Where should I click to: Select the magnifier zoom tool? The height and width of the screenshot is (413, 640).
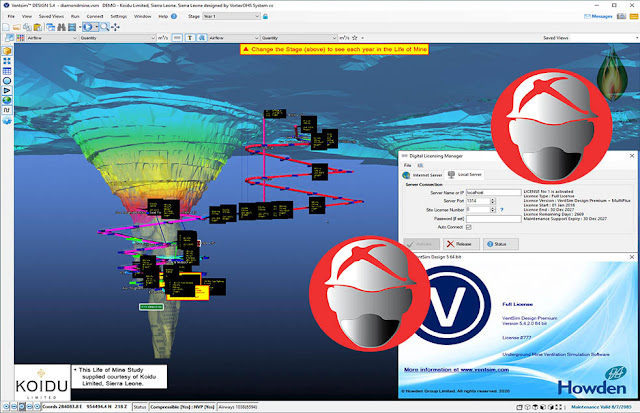pos(104,27)
